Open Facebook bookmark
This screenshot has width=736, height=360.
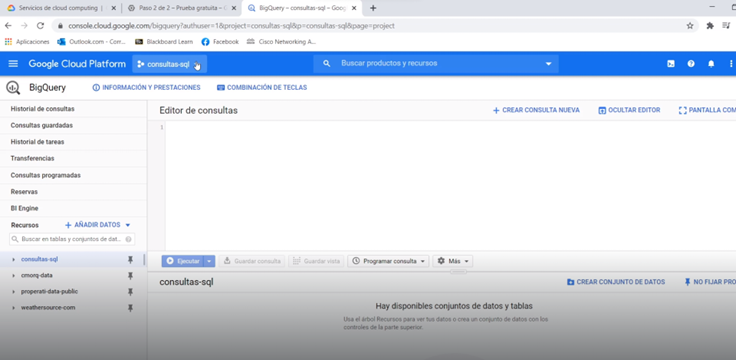coord(220,42)
